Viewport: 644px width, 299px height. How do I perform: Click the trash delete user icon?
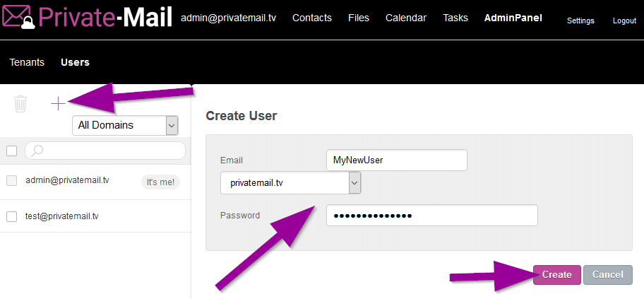pyautogui.click(x=20, y=104)
